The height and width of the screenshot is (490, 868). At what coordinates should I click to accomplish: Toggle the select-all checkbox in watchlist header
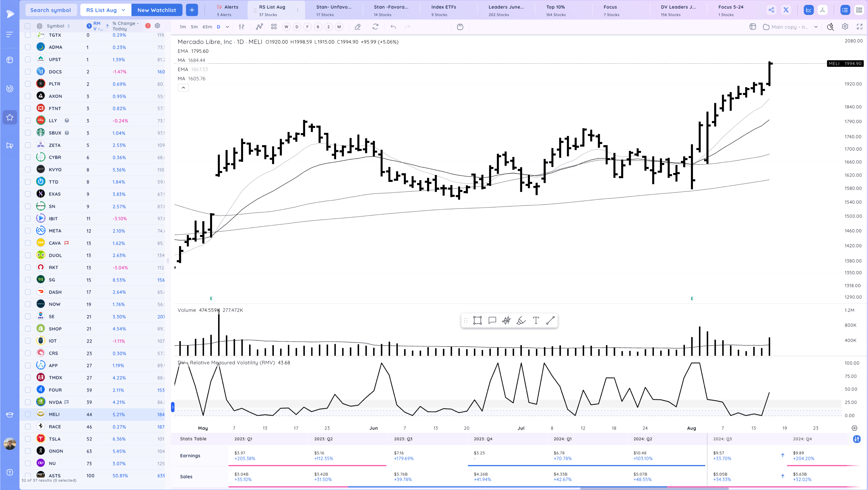28,26
